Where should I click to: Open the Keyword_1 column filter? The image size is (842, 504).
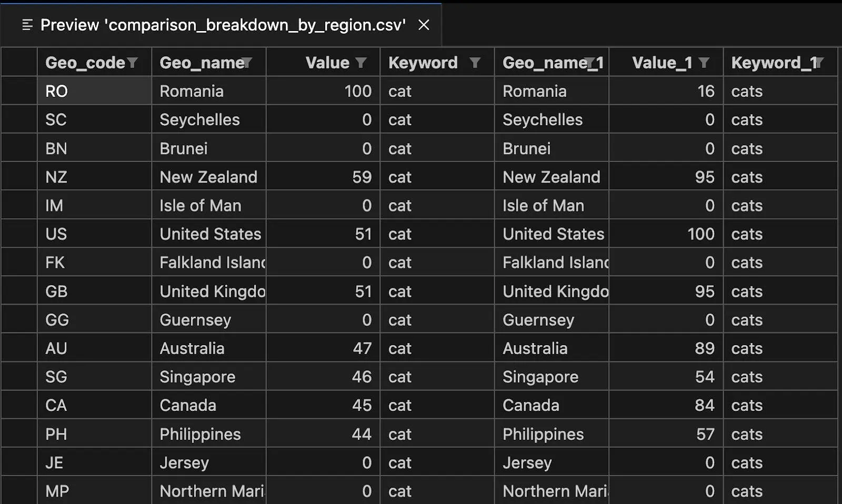818,63
